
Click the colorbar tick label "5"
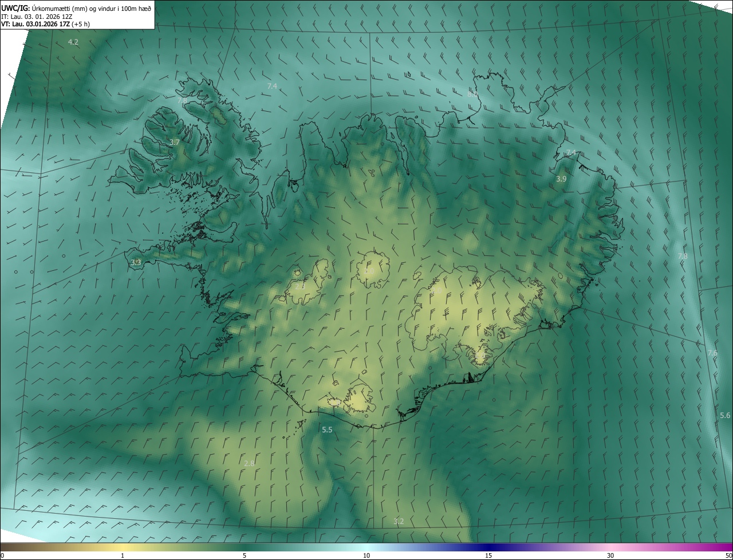[245, 555]
